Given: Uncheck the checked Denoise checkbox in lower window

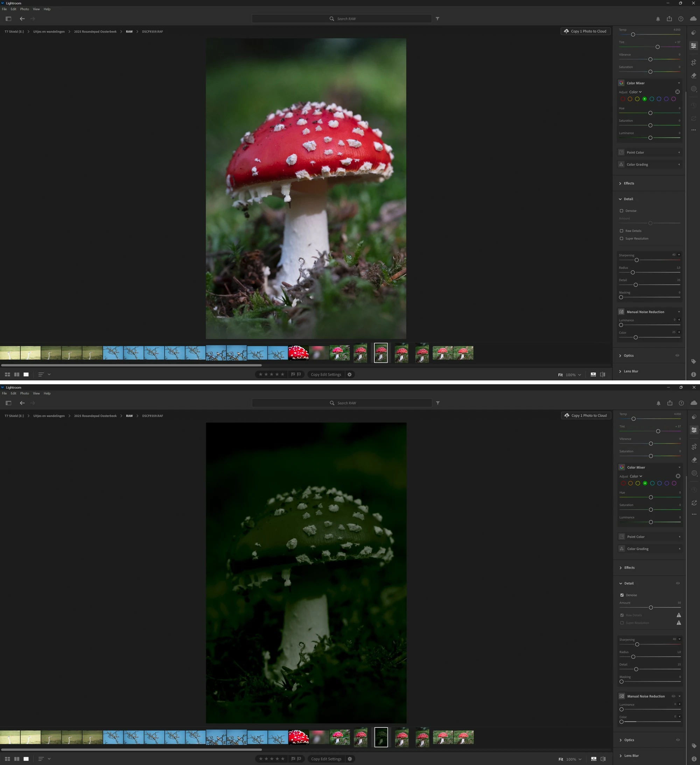Looking at the screenshot, I should tap(622, 595).
